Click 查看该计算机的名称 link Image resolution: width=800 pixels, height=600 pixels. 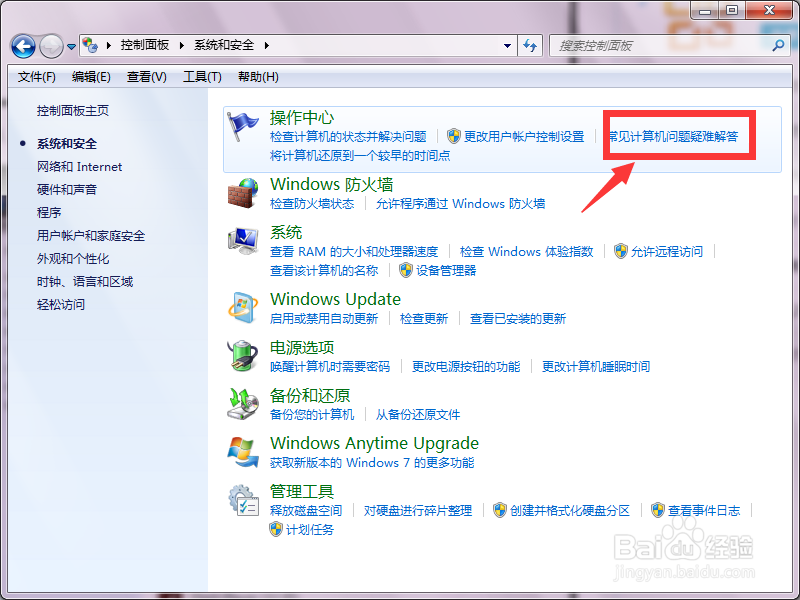tap(324, 270)
